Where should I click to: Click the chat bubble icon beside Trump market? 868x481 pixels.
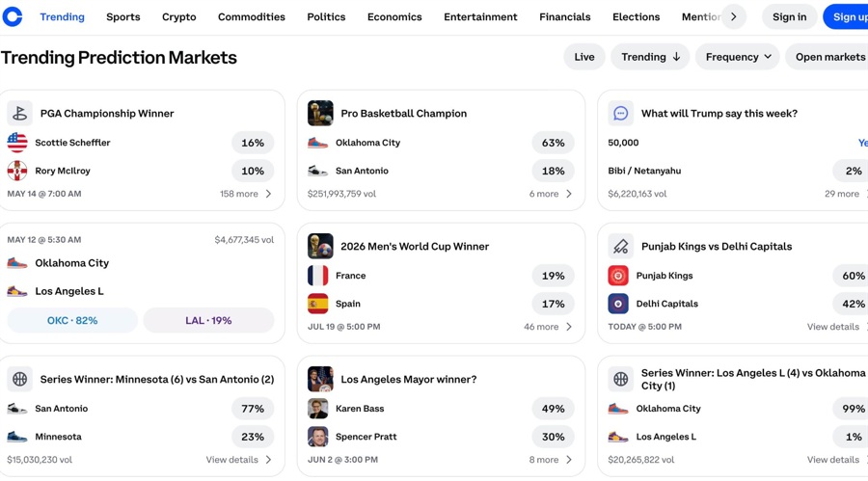[x=620, y=114]
